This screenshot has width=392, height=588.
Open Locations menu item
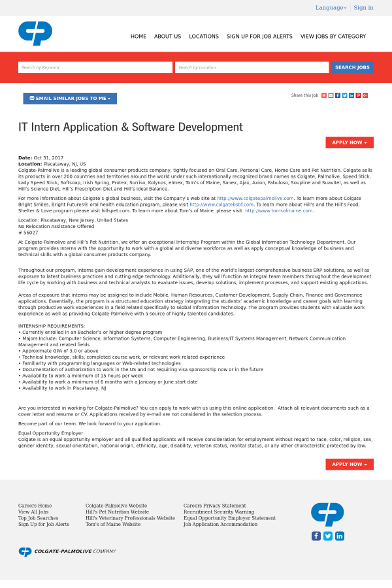204,37
